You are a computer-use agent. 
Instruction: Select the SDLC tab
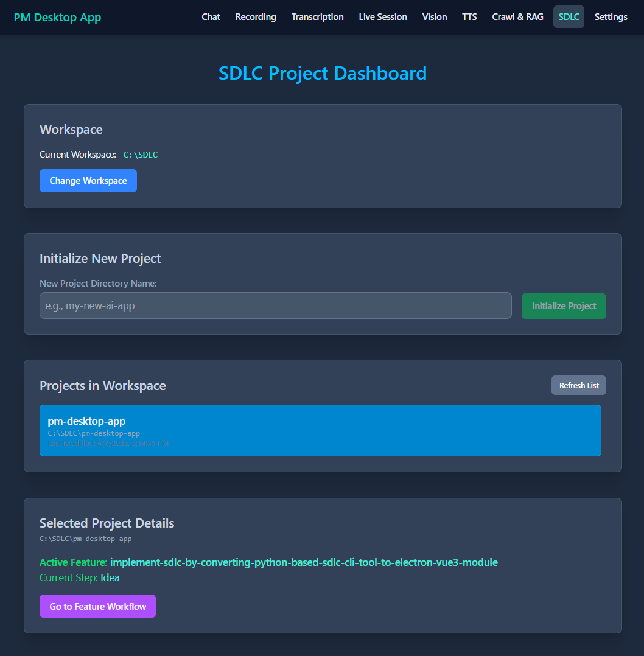568,17
